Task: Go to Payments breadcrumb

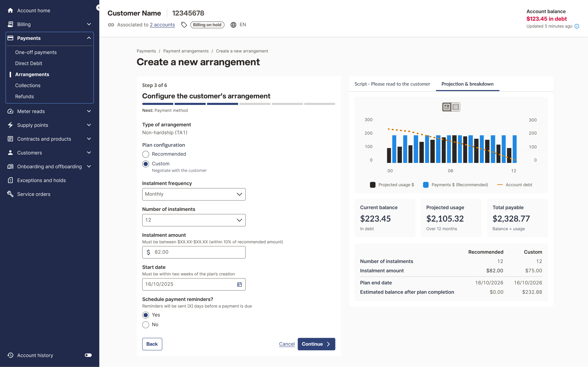Action: [x=146, y=51]
